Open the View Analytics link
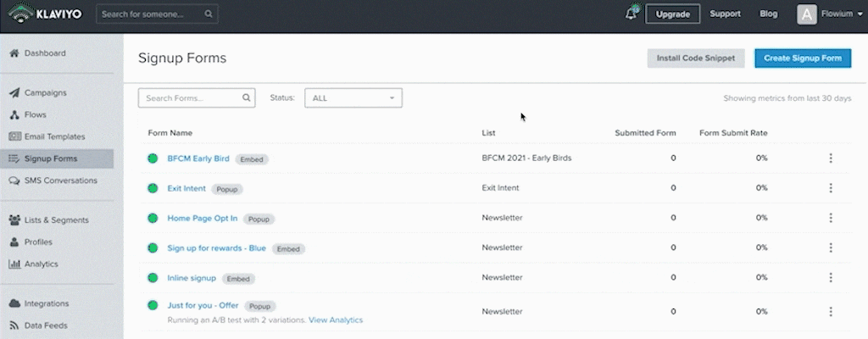Image resolution: width=868 pixels, height=339 pixels. coord(336,320)
